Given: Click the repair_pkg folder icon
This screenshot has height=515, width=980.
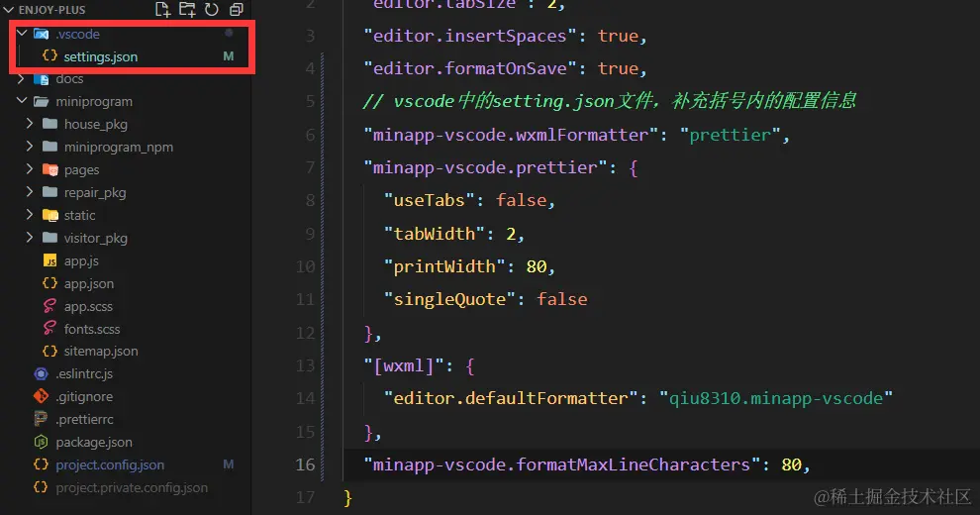Looking at the screenshot, I should point(50,192).
